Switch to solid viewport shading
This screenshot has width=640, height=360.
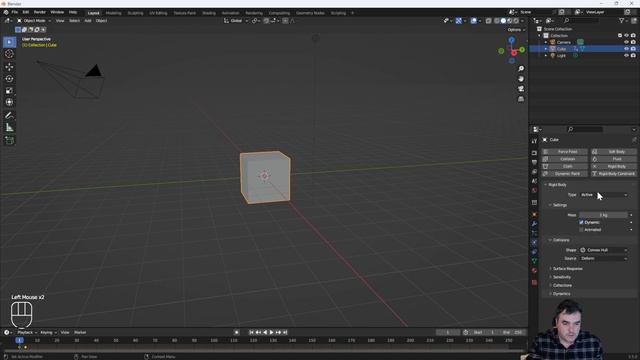503,20
